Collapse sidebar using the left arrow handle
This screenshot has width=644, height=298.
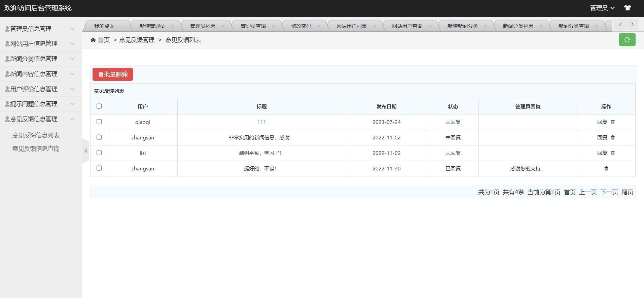click(85, 151)
